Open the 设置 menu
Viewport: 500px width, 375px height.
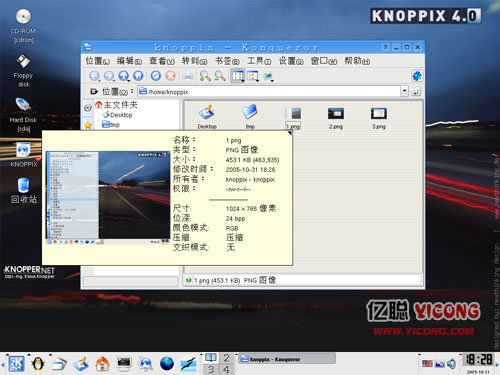pyautogui.click(x=291, y=61)
